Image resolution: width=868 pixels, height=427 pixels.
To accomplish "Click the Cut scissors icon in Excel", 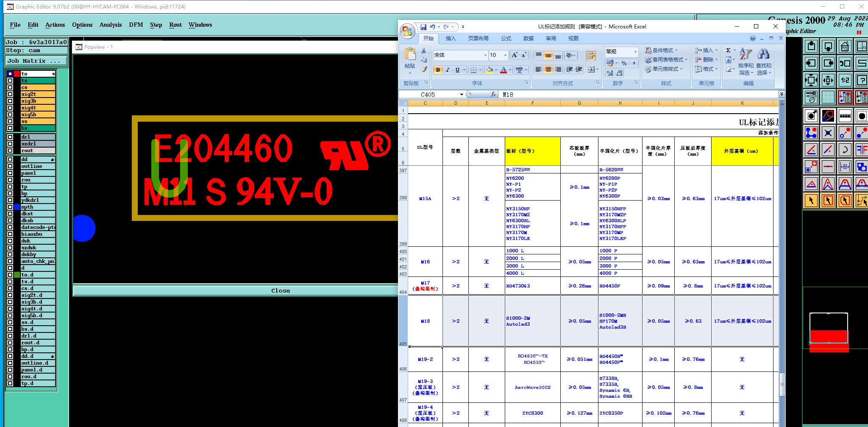I will click(423, 50).
